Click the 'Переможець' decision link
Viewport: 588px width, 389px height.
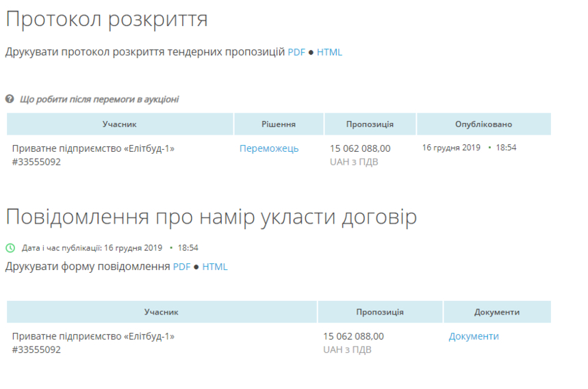click(x=269, y=148)
